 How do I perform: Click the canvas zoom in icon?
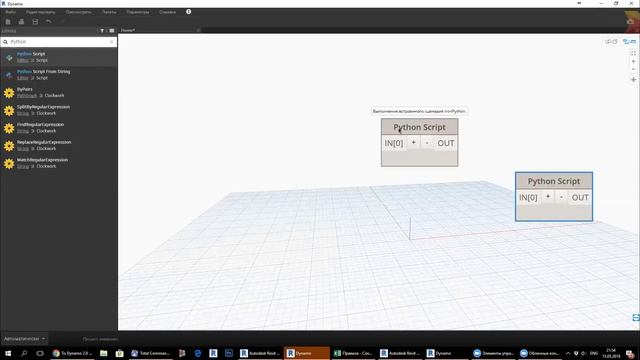[633, 62]
